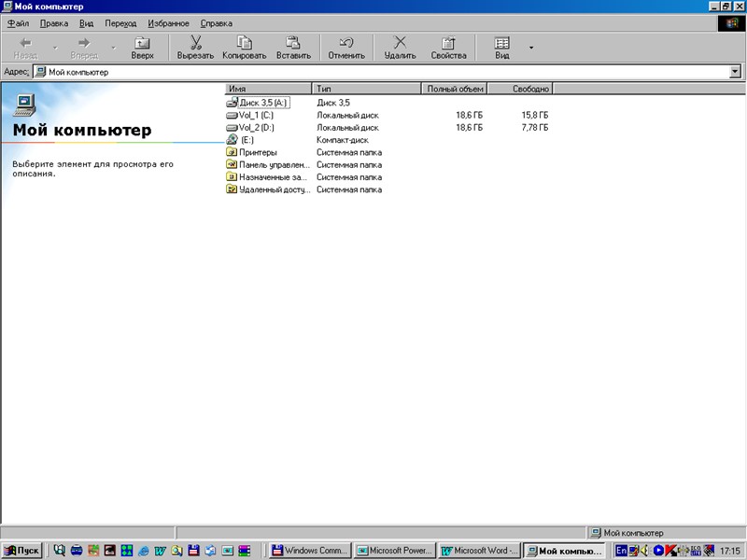Select the Удаленный доступ folder

click(268, 189)
